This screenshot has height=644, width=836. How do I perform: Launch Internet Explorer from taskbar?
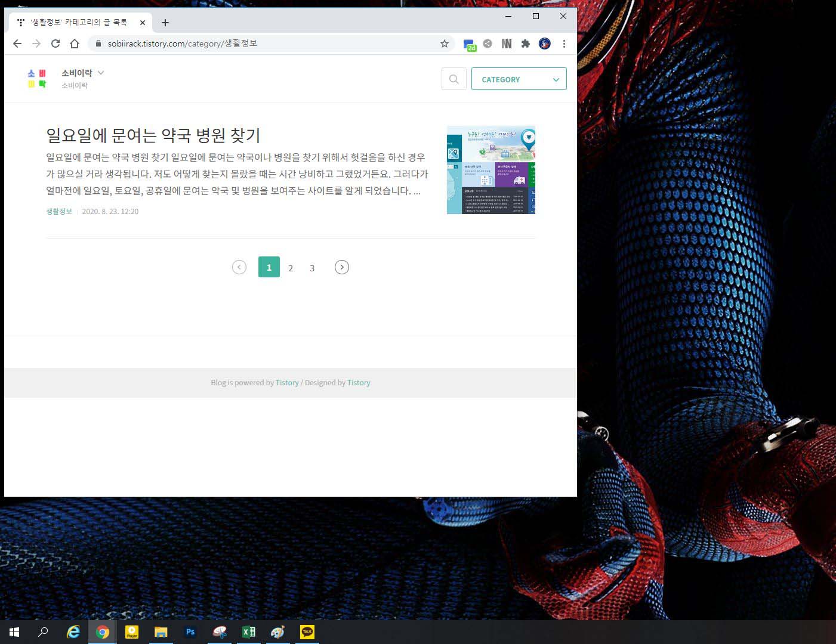73,632
